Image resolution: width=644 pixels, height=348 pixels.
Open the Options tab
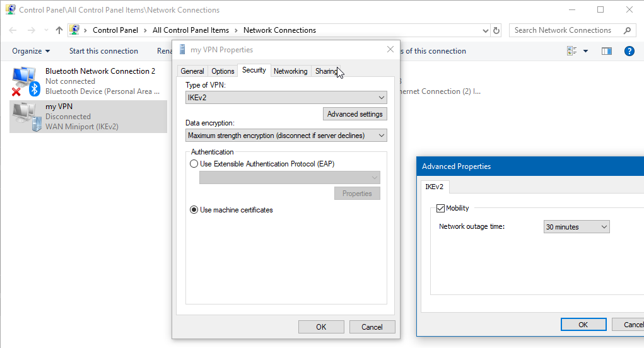click(223, 71)
